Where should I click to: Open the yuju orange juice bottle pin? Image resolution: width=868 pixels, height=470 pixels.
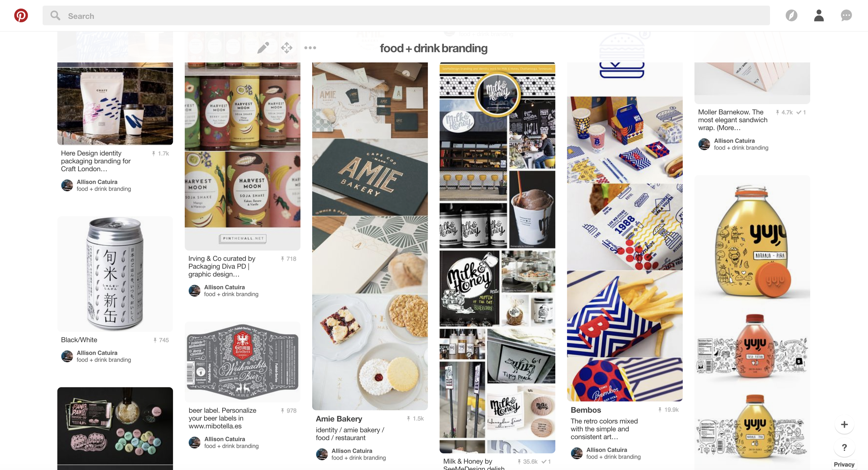[752, 322]
